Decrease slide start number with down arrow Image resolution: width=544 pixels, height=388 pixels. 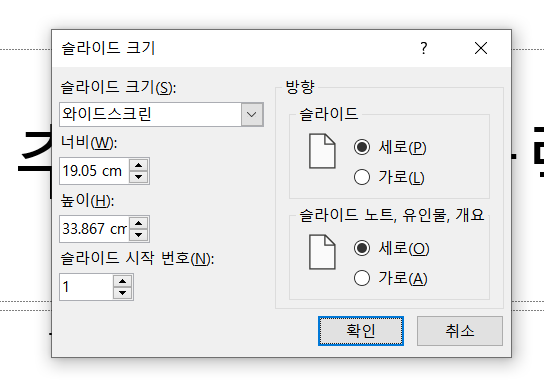pyautogui.click(x=122, y=293)
